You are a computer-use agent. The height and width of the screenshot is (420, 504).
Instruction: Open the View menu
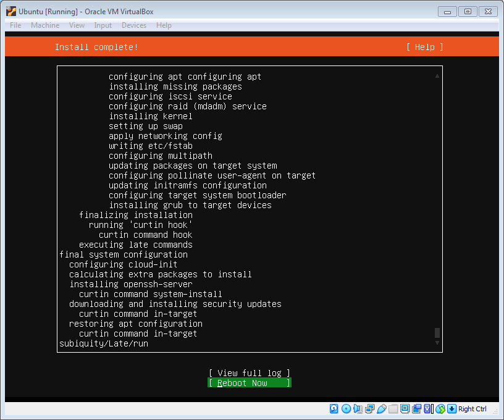(x=77, y=25)
